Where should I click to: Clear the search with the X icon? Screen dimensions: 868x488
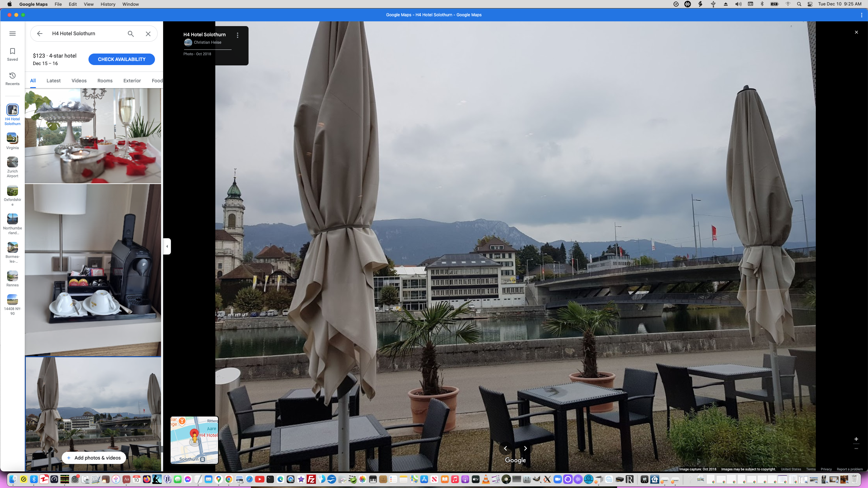tap(148, 34)
